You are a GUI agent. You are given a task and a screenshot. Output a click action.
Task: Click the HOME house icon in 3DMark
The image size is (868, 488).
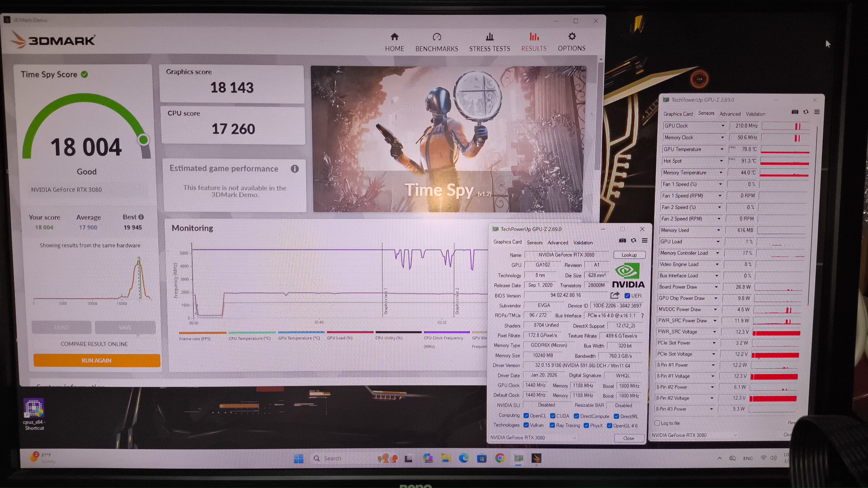coord(395,37)
